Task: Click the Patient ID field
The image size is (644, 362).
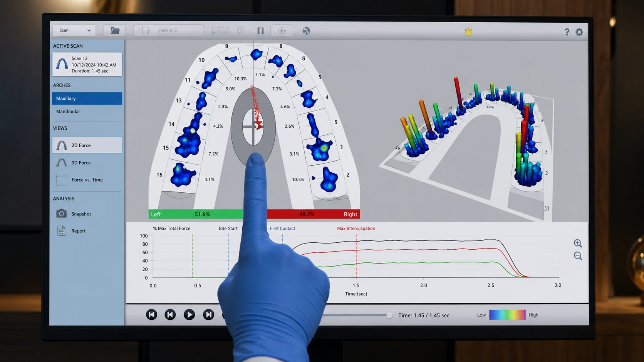Action: click(168, 30)
